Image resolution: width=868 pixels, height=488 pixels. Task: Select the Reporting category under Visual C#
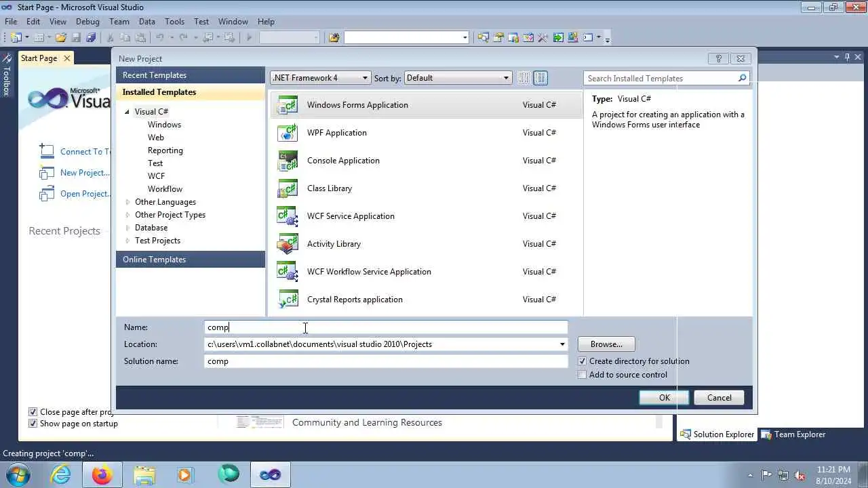click(x=165, y=150)
